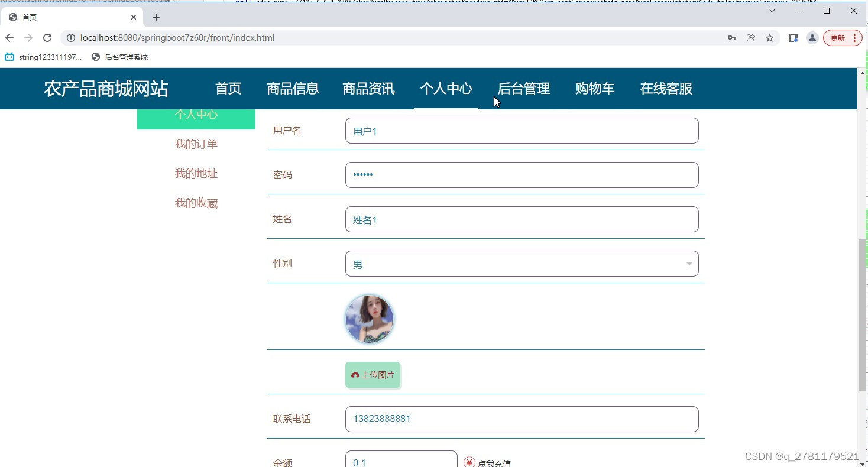Open the Chrome profile avatar
868x467 pixels.
(812, 38)
